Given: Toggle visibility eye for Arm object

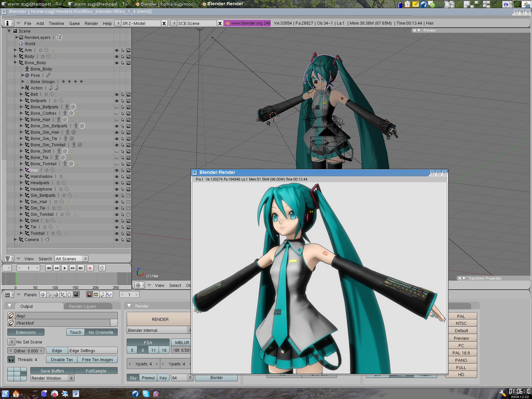Looking at the screenshot, I should (x=117, y=50).
